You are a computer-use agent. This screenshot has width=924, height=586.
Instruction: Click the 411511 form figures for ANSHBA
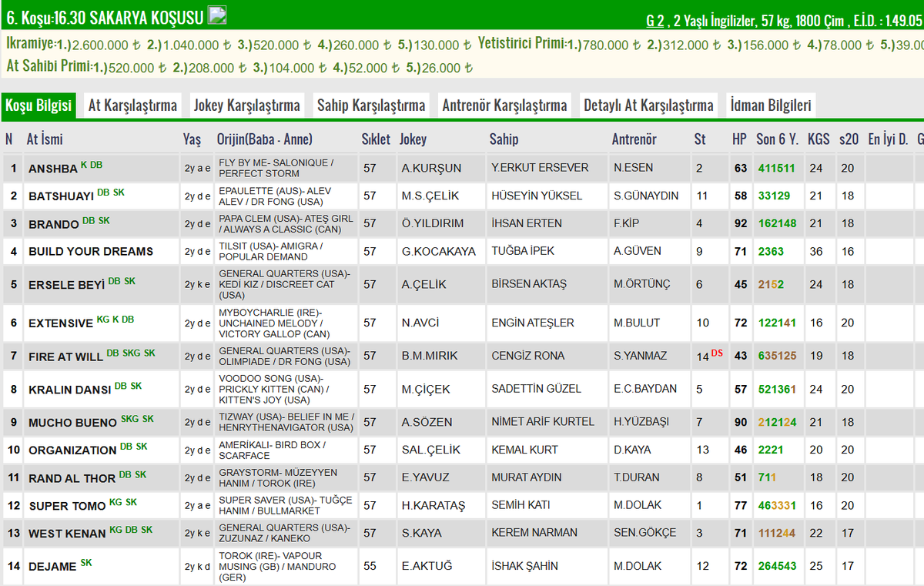coord(776,168)
